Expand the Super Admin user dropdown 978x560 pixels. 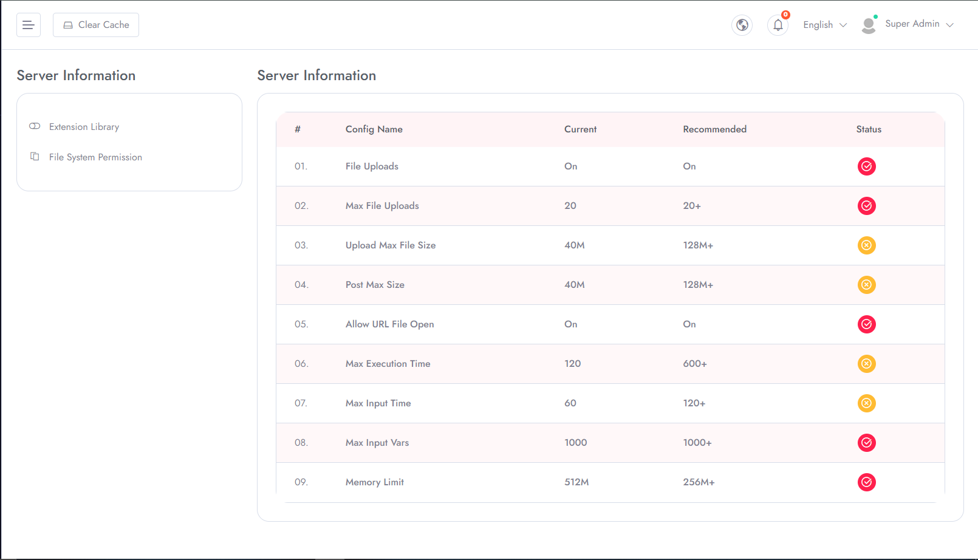point(919,24)
